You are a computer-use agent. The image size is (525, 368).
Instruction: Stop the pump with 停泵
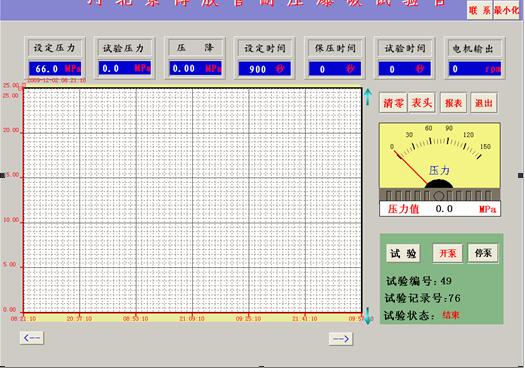tap(483, 253)
